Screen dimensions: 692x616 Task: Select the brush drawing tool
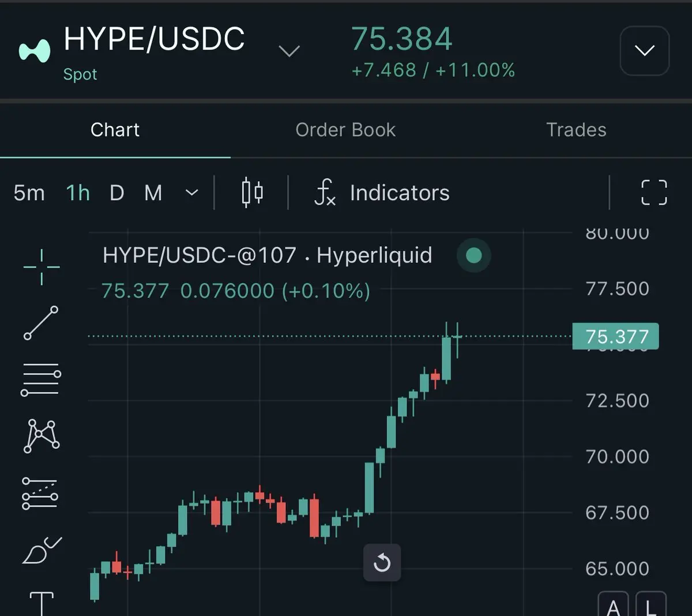click(x=42, y=550)
